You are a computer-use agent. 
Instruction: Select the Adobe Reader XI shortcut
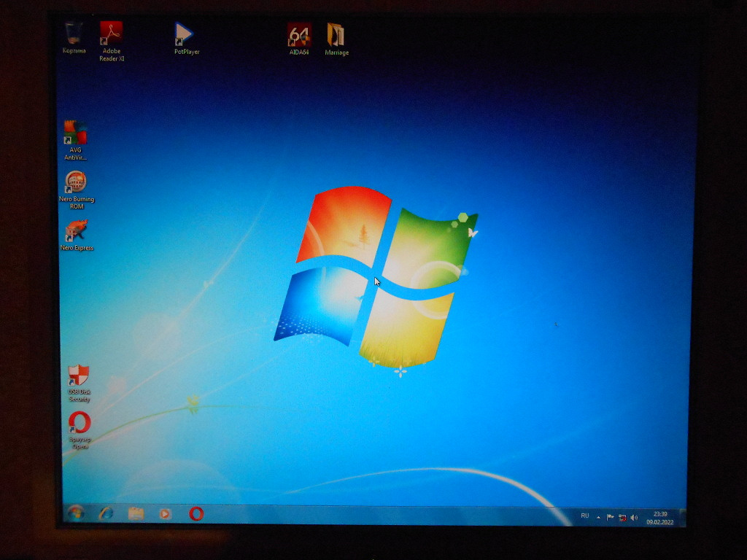tap(112, 42)
